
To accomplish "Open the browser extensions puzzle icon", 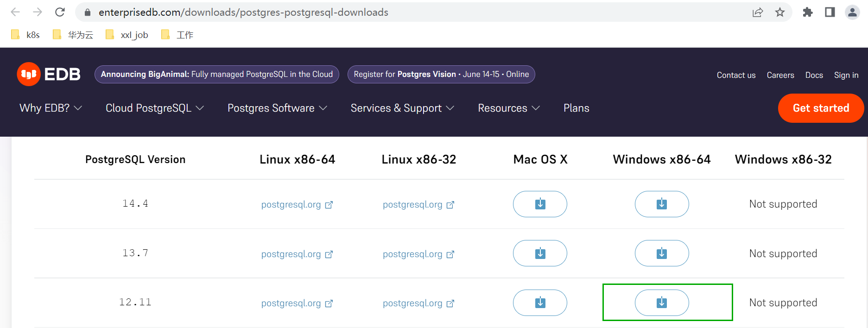I will tap(808, 13).
